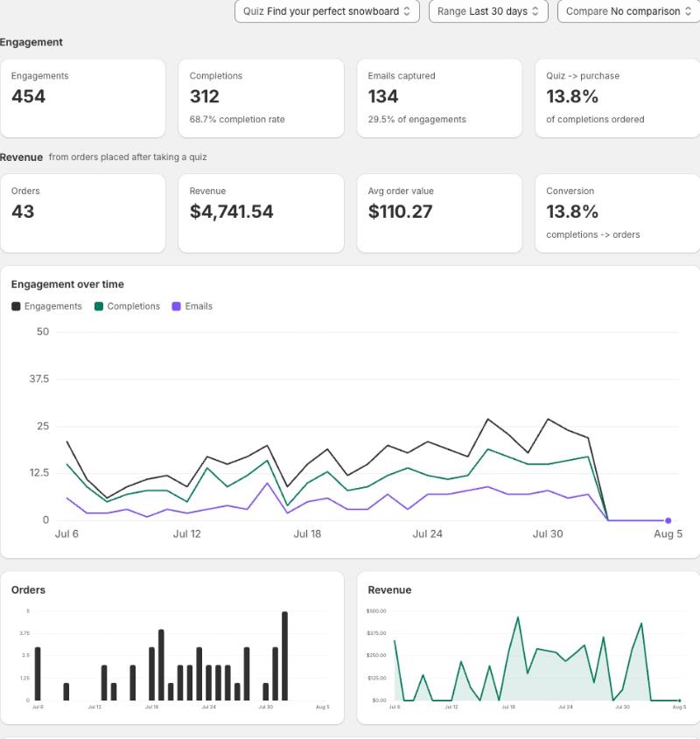Screen dimensions: 700x739
Task: Click the Avg order value $110.27
Action: pos(400,212)
